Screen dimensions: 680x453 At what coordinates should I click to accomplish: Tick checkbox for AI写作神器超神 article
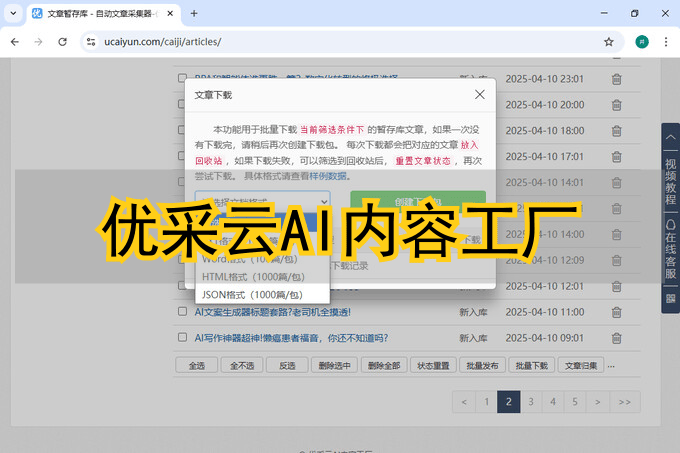click(182, 337)
